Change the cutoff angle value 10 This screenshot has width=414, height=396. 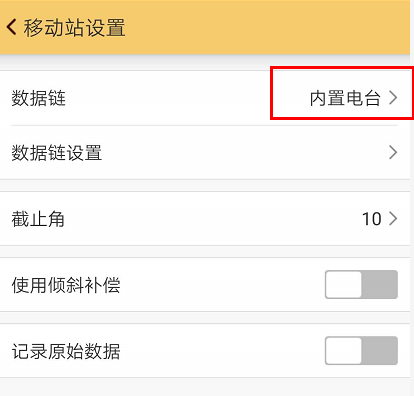click(372, 219)
